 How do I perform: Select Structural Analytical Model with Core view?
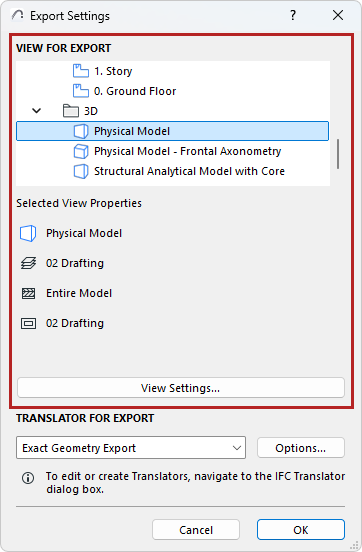(173, 171)
